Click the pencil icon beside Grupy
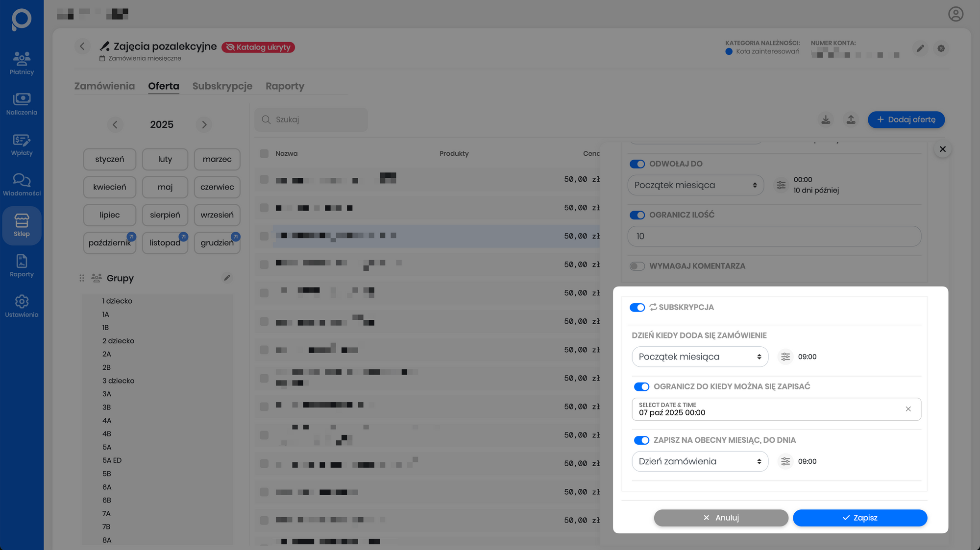The image size is (980, 550). pos(227,278)
